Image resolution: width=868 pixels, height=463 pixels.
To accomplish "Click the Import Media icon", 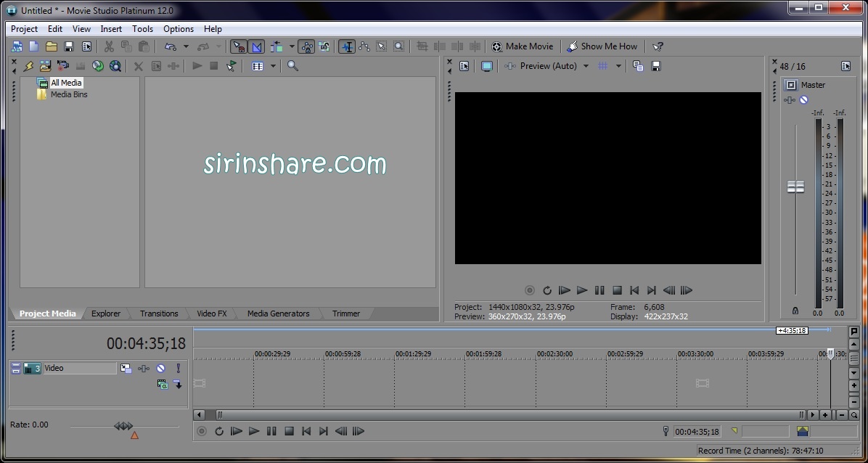I will [46, 67].
